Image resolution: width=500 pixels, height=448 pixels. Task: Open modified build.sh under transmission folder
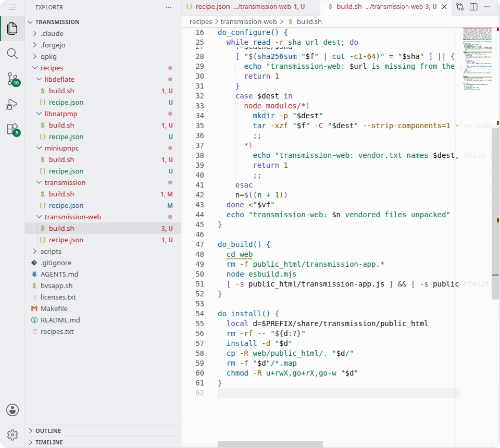(103, 194)
